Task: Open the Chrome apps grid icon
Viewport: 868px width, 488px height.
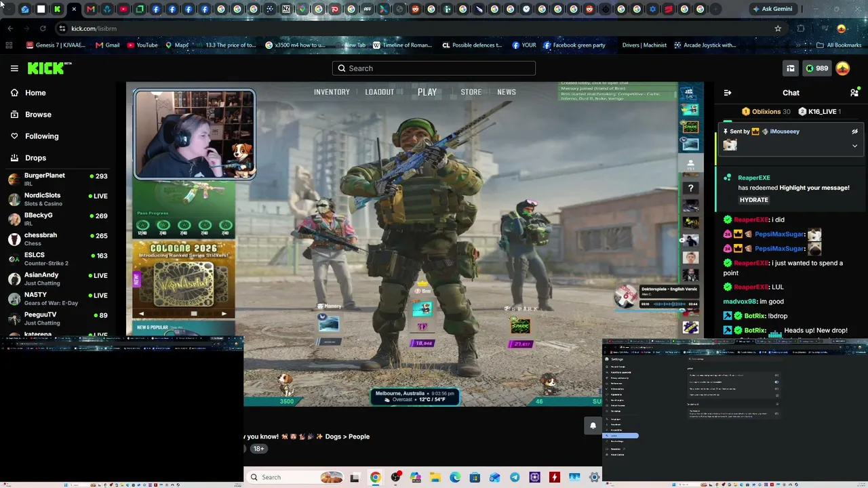Action: [9, 45]
